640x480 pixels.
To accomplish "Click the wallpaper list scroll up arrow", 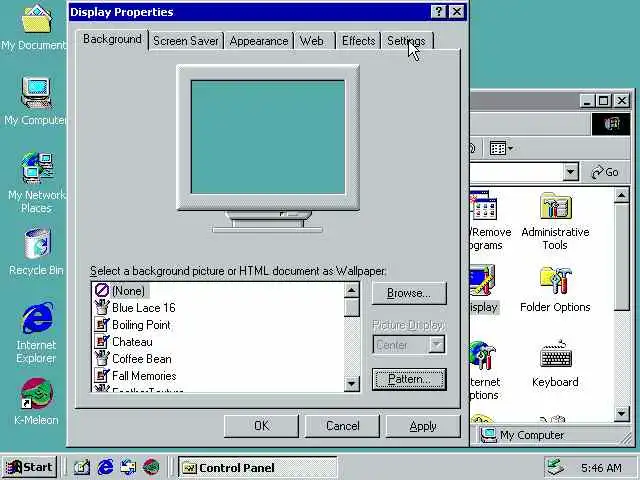I will pos(351,290).
